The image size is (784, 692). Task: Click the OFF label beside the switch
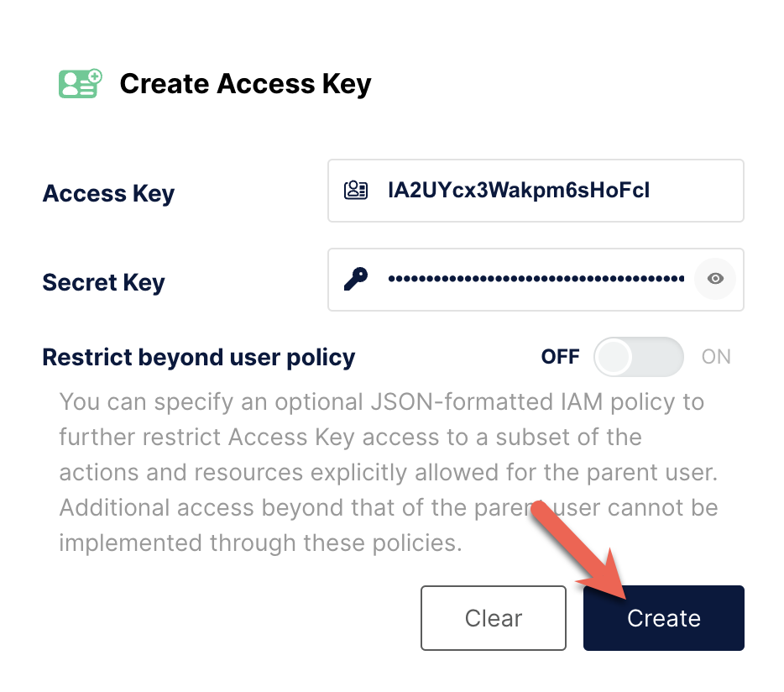(x=560, y=357)
